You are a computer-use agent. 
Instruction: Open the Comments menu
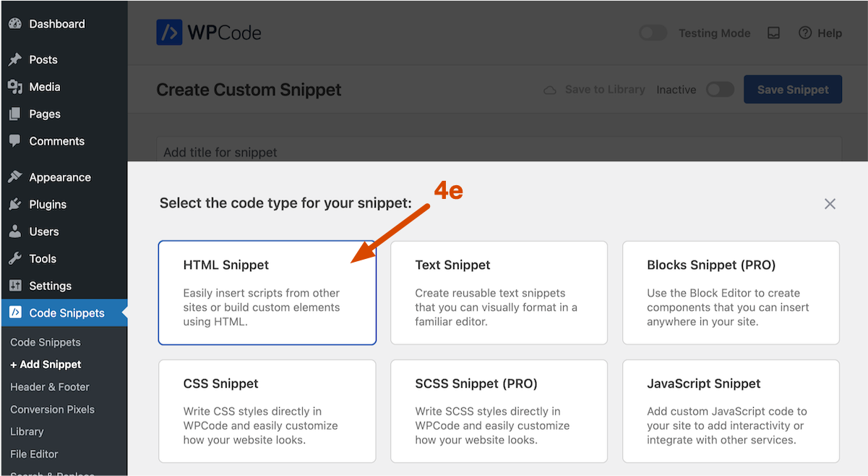point(57,141)
